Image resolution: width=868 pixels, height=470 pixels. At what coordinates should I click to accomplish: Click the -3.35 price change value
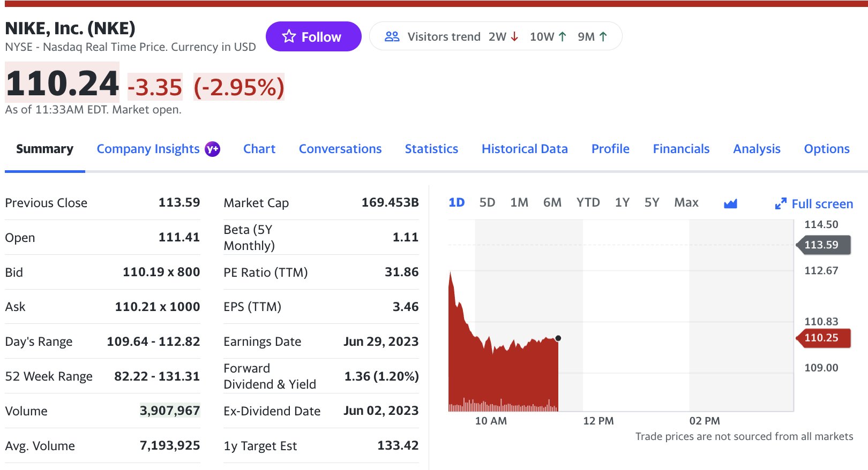(155, 87)
